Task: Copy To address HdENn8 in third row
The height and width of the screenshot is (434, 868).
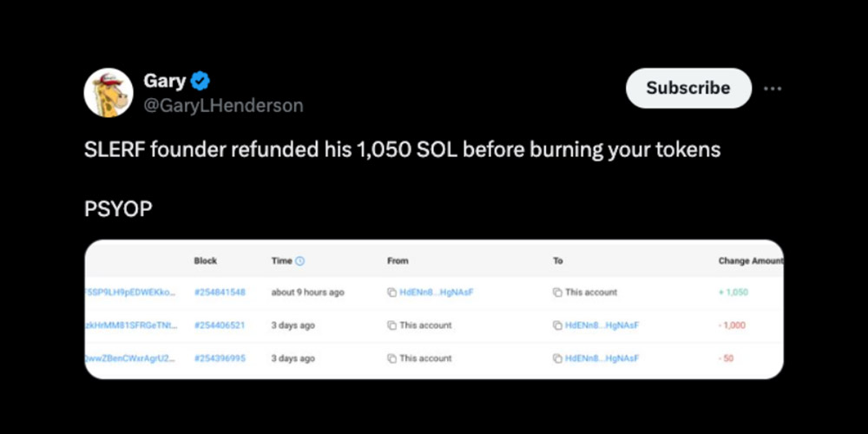Action: 557,358
